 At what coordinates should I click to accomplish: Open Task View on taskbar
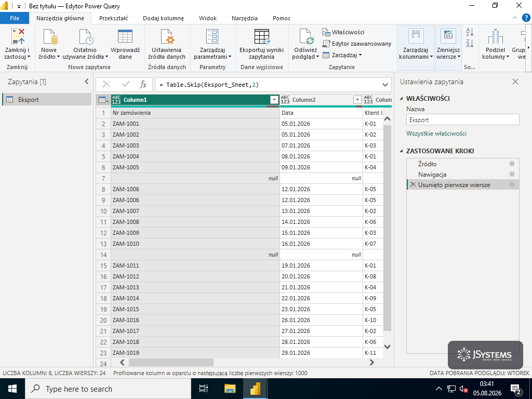point(203,389)
